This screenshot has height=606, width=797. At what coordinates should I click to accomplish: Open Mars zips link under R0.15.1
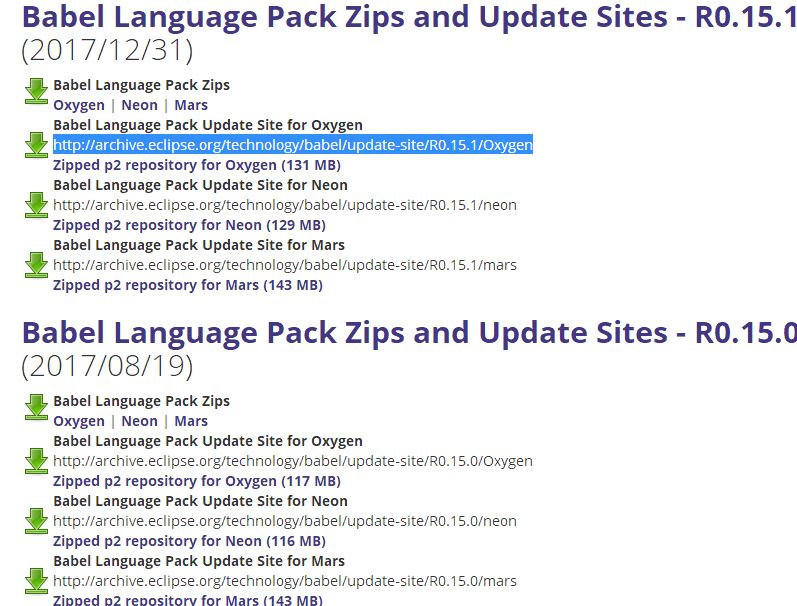point(191,105)
